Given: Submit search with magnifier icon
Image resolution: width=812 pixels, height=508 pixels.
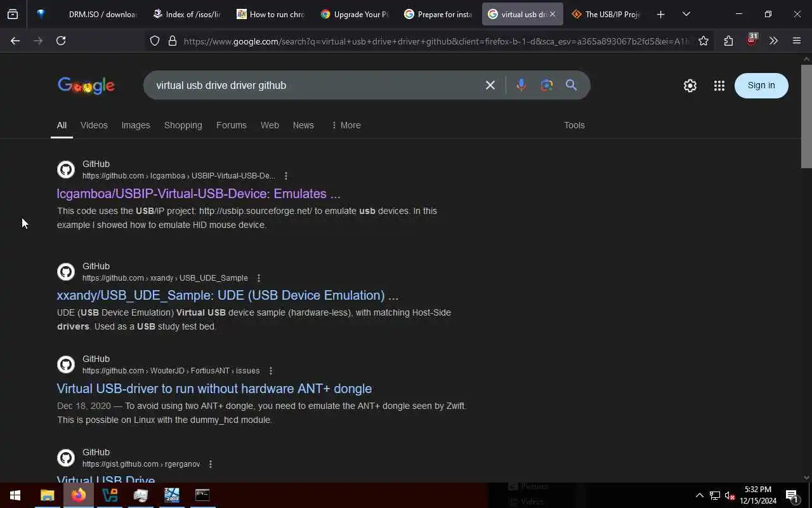Looking at the screenshot, I should (571, 85).
